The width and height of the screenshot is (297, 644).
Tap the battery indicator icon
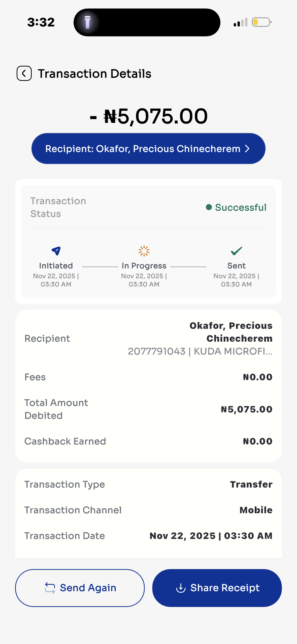tap(261, 22)
